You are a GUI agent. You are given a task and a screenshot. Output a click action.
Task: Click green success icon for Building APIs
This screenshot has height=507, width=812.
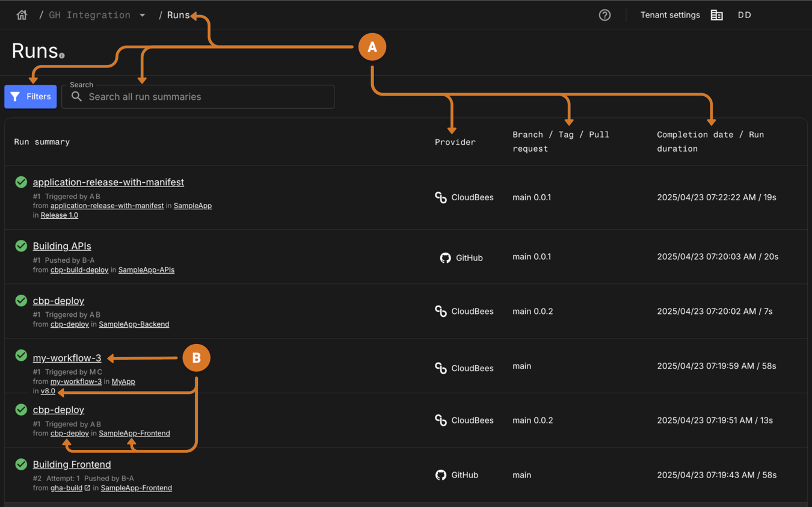pyautogui.click(x=21, y=246)
